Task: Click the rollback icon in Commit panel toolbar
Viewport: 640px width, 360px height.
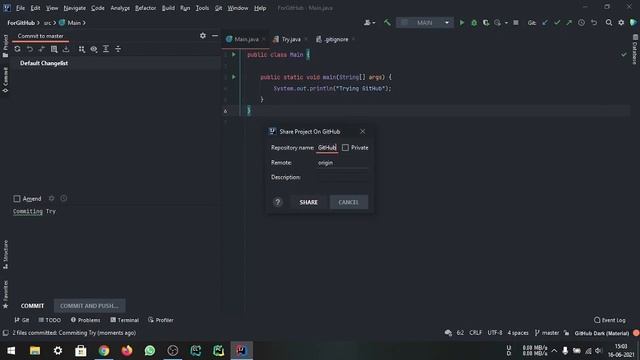Action: point(29,49)
